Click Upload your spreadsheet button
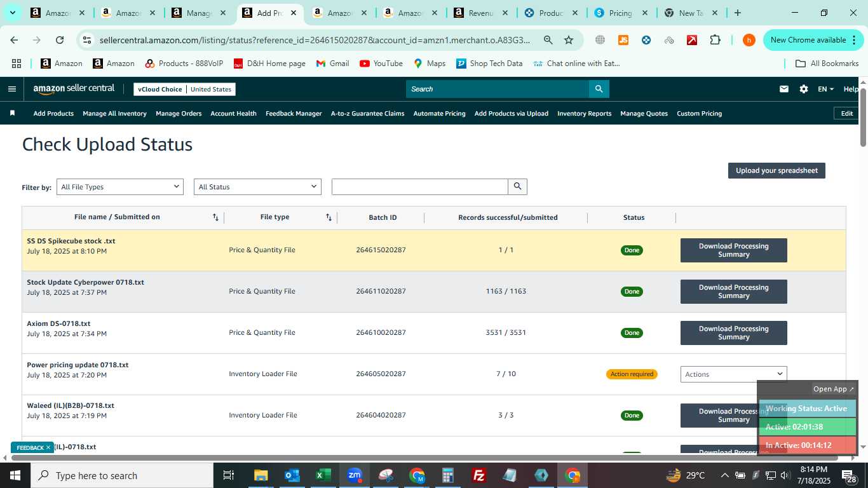The height and width of the screenshot is (488, 868). (x=776, y=170)
